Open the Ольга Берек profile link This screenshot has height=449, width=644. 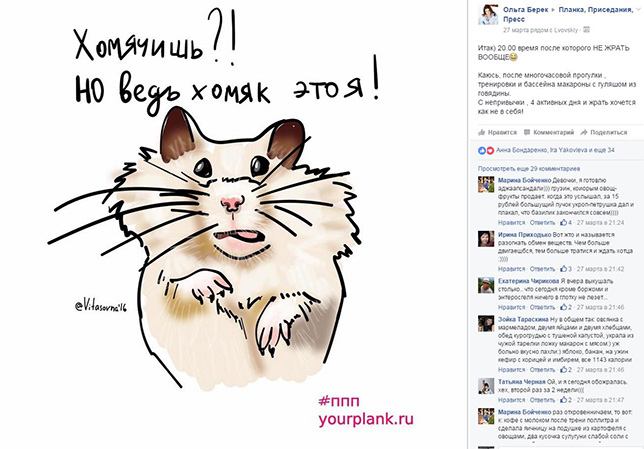click(526, 10)
